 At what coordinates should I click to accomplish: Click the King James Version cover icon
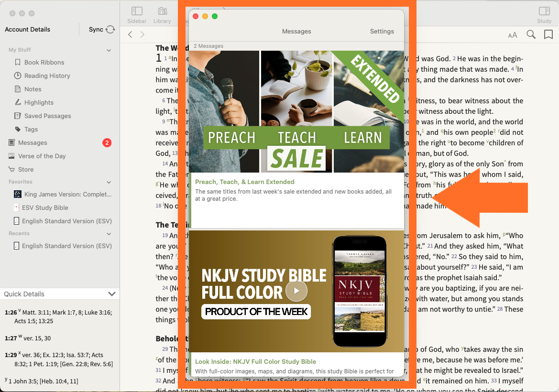click(x=18, y=194)
